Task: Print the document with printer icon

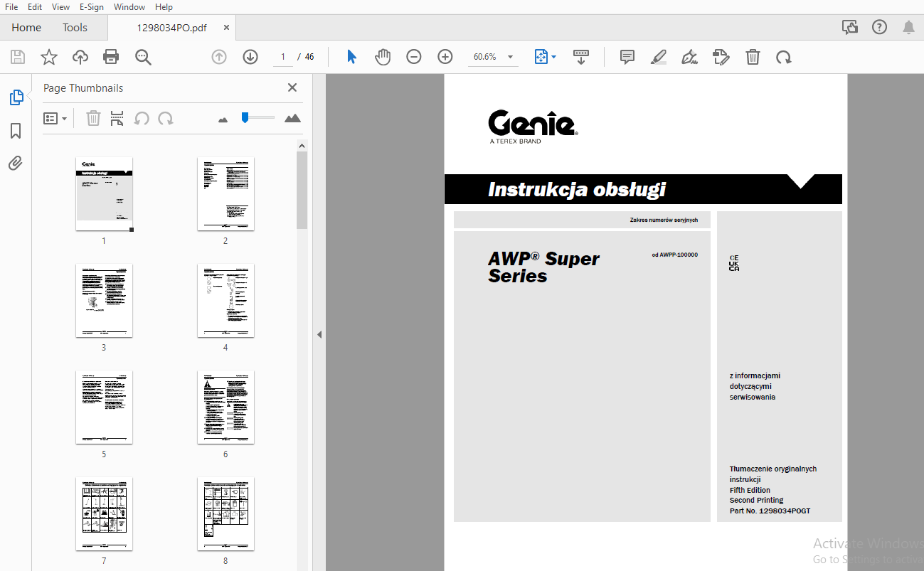Action: coord(111,57)
